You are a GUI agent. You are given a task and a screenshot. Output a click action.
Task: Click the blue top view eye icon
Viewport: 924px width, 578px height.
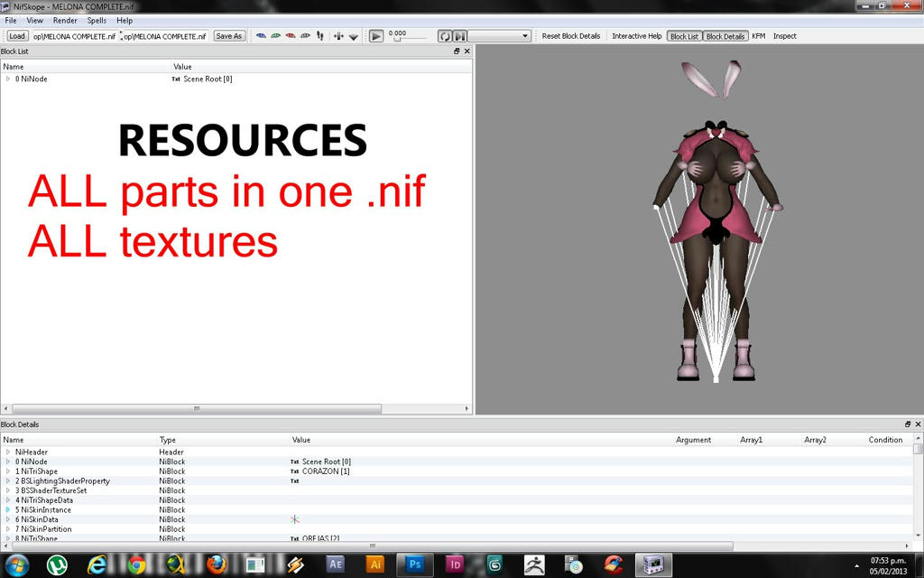261,36
